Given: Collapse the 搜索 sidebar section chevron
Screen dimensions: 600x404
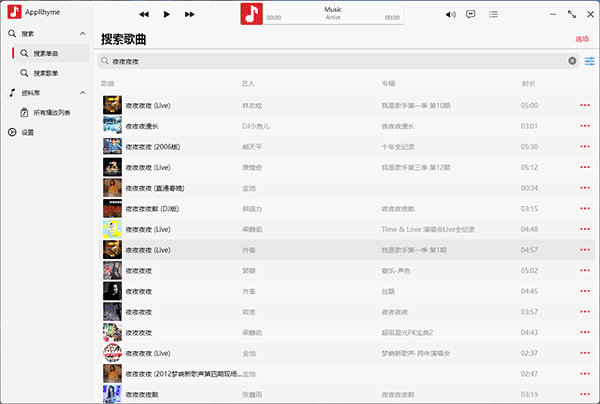Looking at the screenshot, I should [x=83, y=34].
